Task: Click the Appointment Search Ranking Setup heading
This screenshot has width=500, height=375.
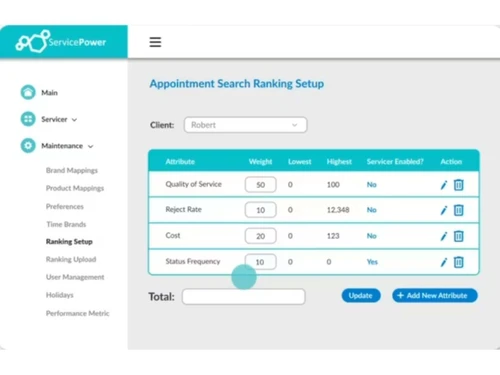Action: pos(237,84)
